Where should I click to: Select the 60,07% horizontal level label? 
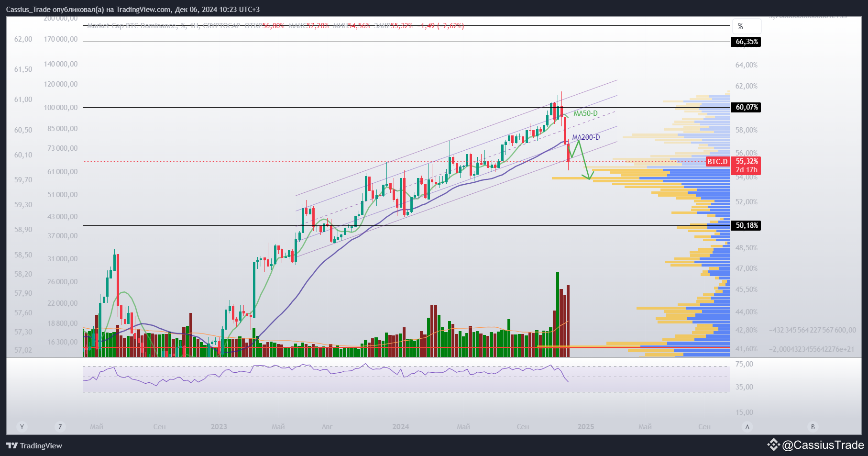[x=746, y=107]
